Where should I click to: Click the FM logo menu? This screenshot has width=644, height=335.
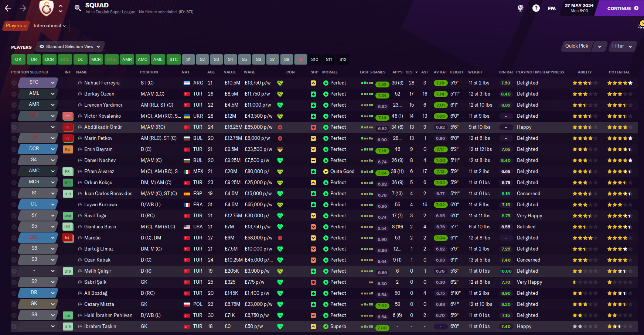click(x=552, y=8)
